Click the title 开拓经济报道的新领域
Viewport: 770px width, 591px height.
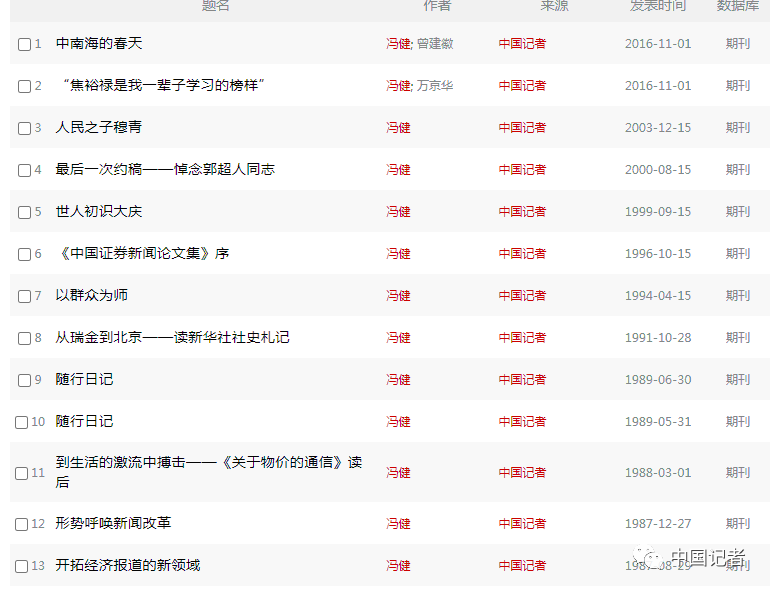pyautogui.click(x=128, y=565)
